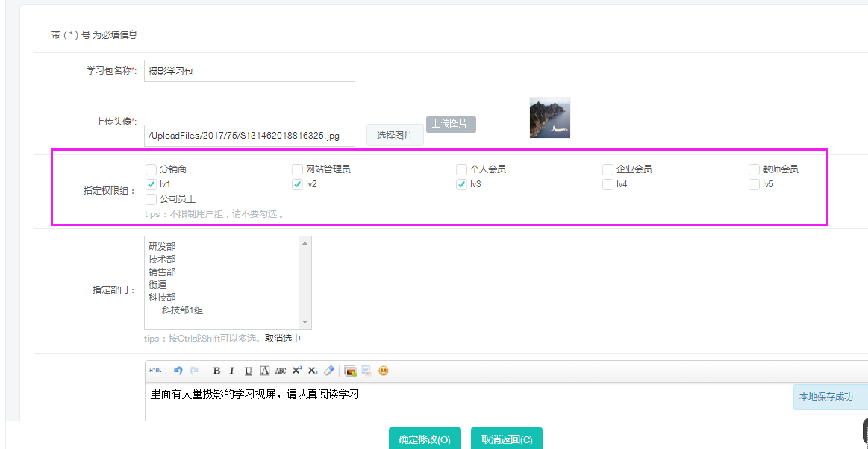Click department list scroll down arrow
The height and width of the screenshot is (449, 868).
[x=305, y=322]
